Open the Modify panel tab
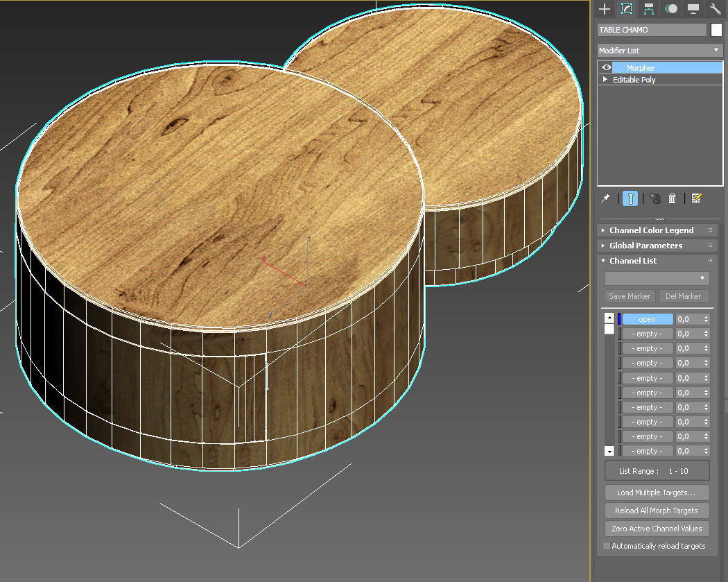This screenshot has height=582, width=728. pos(627,9)
